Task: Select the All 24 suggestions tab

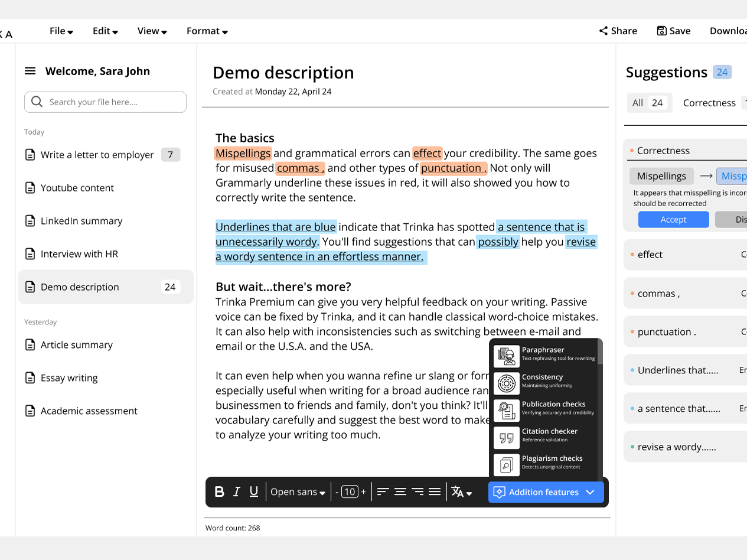Action: [650, 103]
